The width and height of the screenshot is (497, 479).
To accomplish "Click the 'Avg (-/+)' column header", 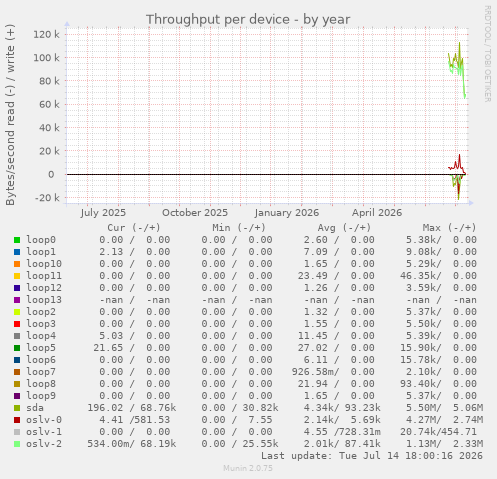I will (x=344, y=228).
